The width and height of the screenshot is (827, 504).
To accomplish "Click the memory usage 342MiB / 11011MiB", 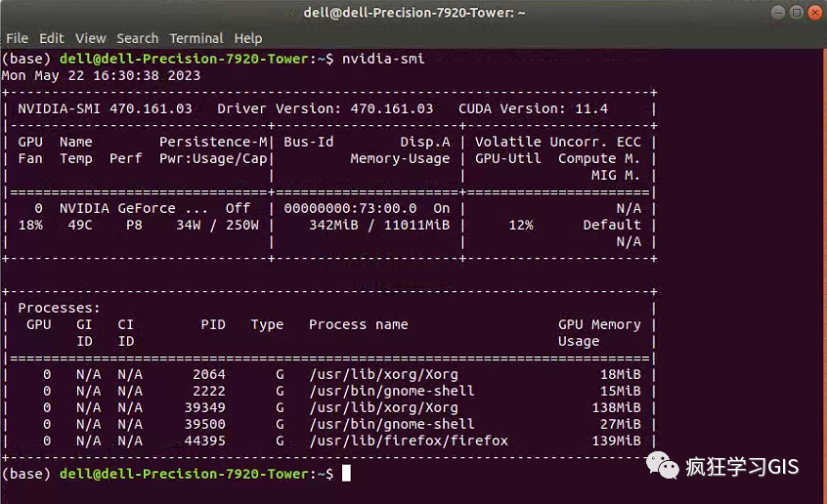I will (x=379, y=225).
